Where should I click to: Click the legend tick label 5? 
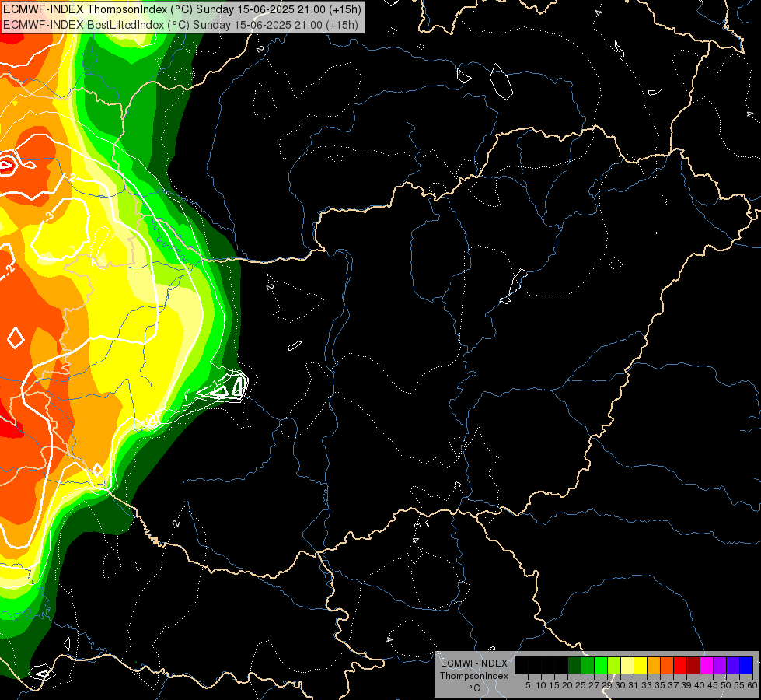pos(528,685)
